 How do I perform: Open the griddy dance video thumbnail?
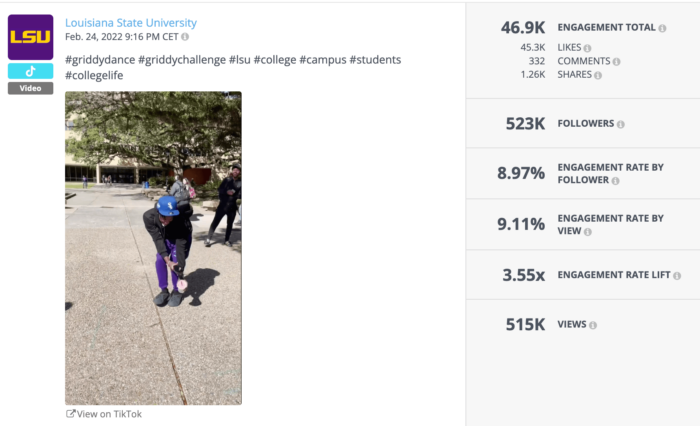[153, 248]
